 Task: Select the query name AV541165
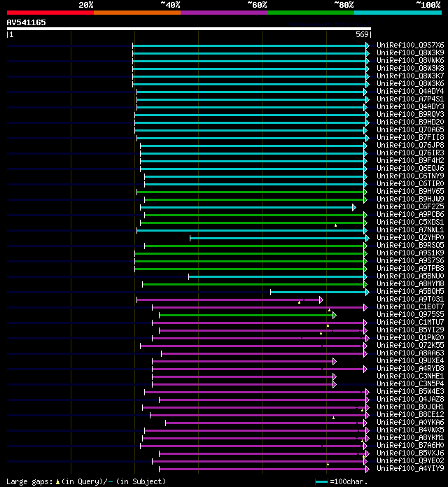pyautogui.click(x=26, y=22)
